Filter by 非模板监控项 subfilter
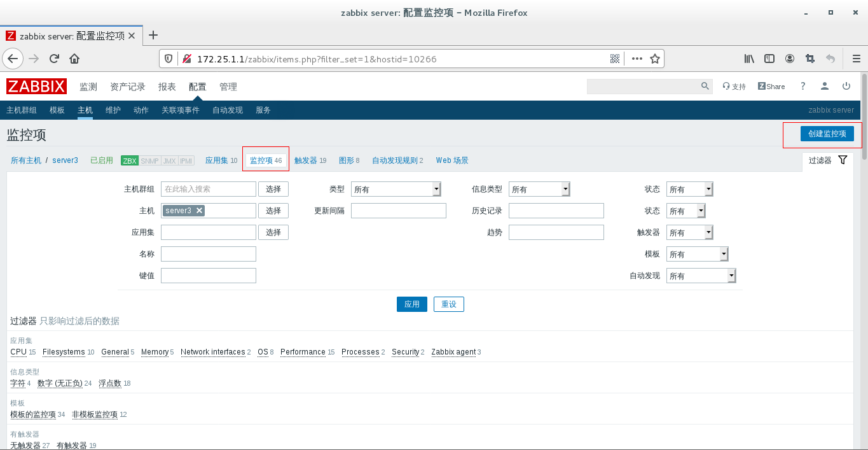 pyautogui.click(x=95, y=414)
